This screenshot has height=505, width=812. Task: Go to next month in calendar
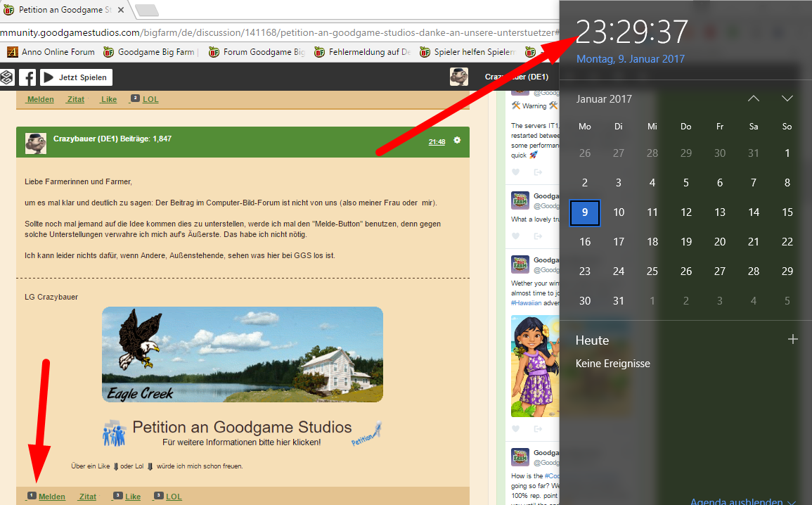787,98
